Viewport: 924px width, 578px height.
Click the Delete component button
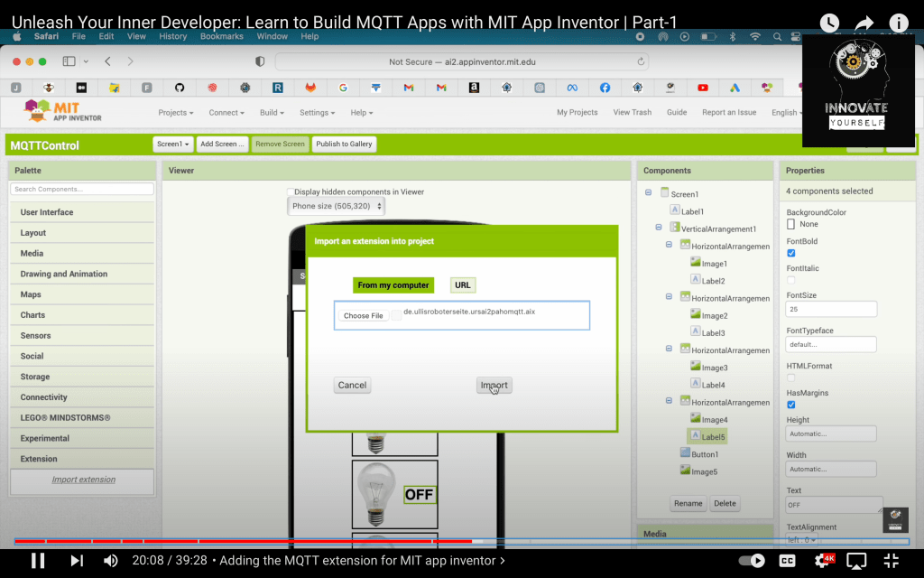click(x=725, y=504)
